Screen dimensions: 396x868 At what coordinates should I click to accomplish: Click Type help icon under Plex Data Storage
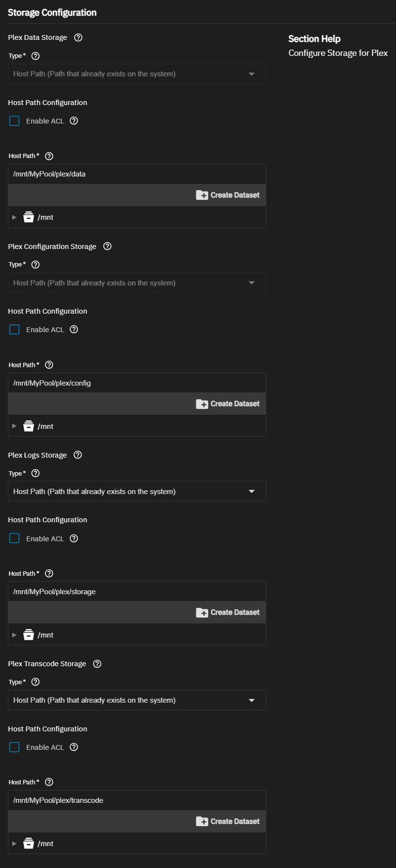click(x=35, y=56)
